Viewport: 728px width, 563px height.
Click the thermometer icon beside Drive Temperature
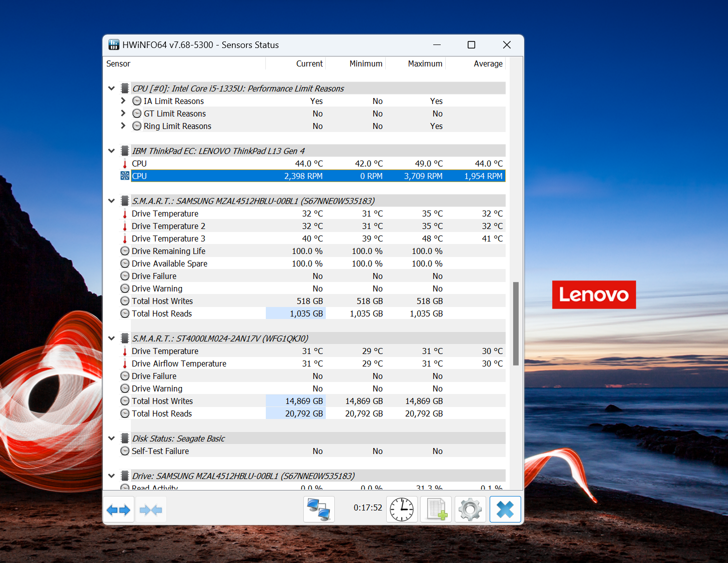coord(124,213)
